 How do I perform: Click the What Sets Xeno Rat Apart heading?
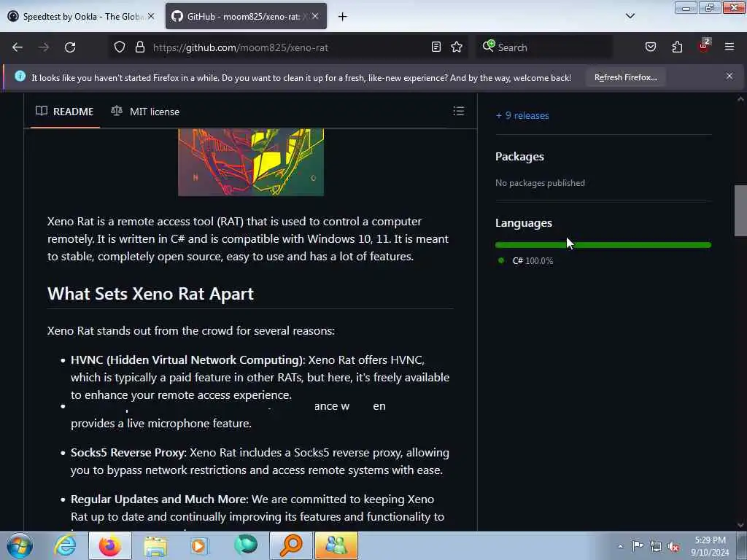150,294
